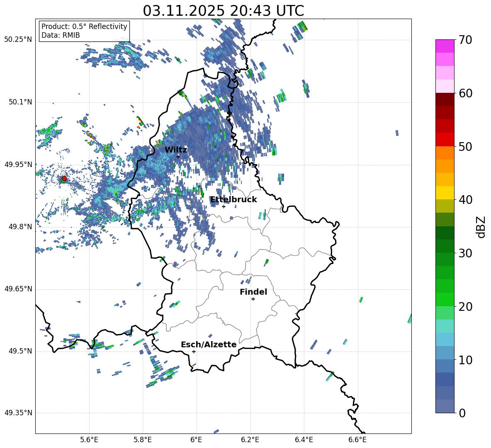Click the Esch/Alzette city label

[209, 344]
